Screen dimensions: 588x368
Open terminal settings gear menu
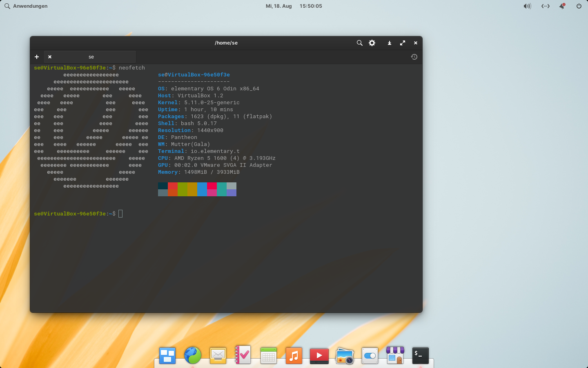pyautogui.click(x=372, y=43)
